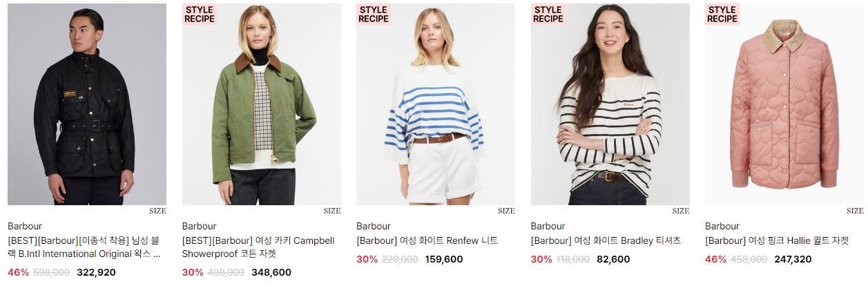The width and height of the screenshot is (868, 304).
Task: Open the Bradley t-shirt product title link
Action: [606, 241]
